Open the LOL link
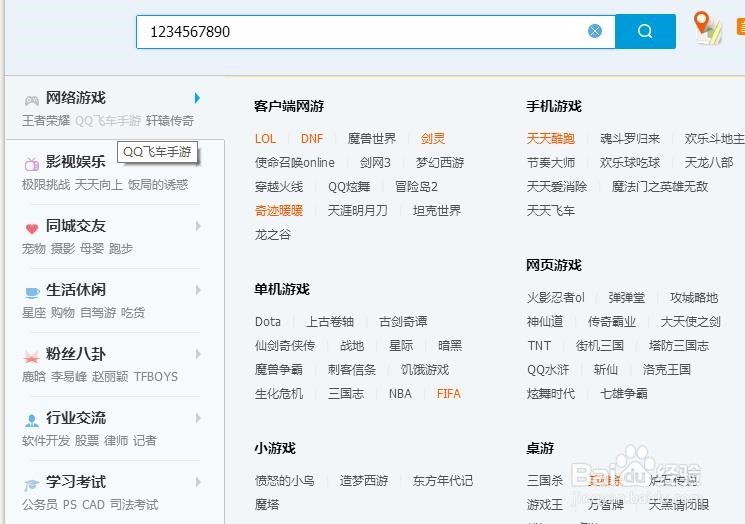Image resolution: width=745 pixels, height=524 pixels. (x=265, y=139)
